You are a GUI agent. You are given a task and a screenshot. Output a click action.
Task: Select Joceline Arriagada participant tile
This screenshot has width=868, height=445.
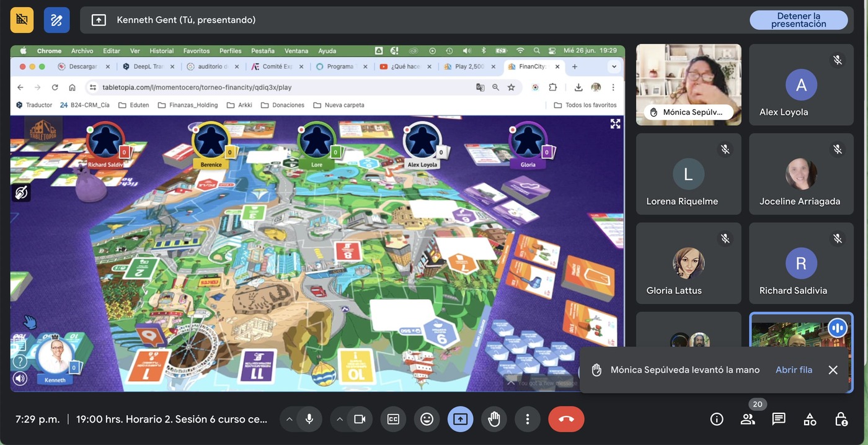point(801,174)
